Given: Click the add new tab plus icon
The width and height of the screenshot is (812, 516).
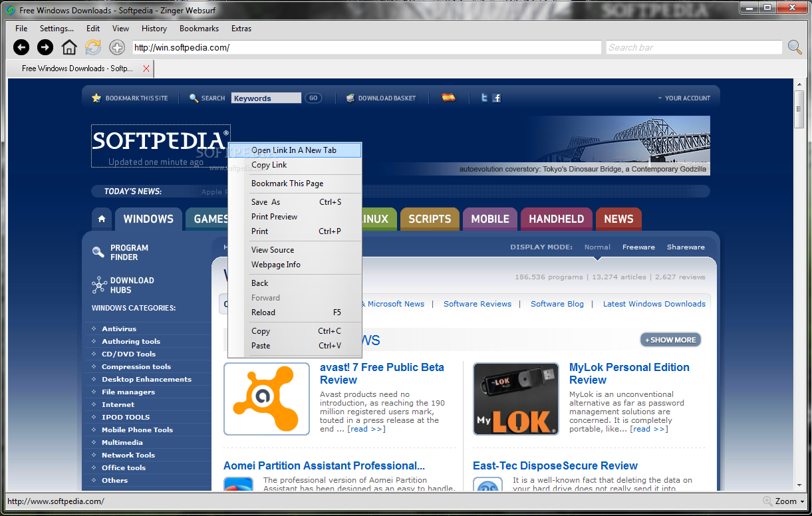Looking at the screenshot, I should (x=117, y=47).
